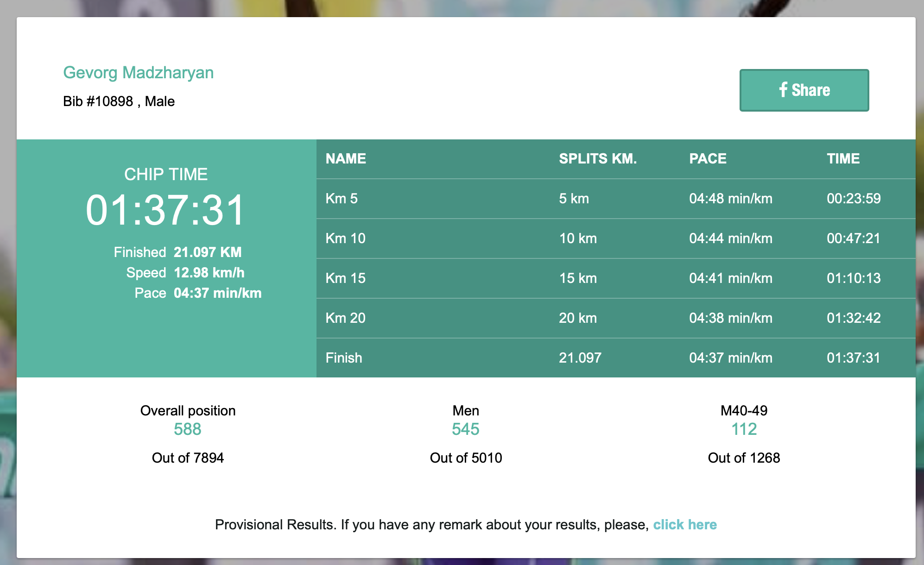This screenshot has height=565, width=924.
Task: Click the NAME column header
Action: click(x=346, y=159)
